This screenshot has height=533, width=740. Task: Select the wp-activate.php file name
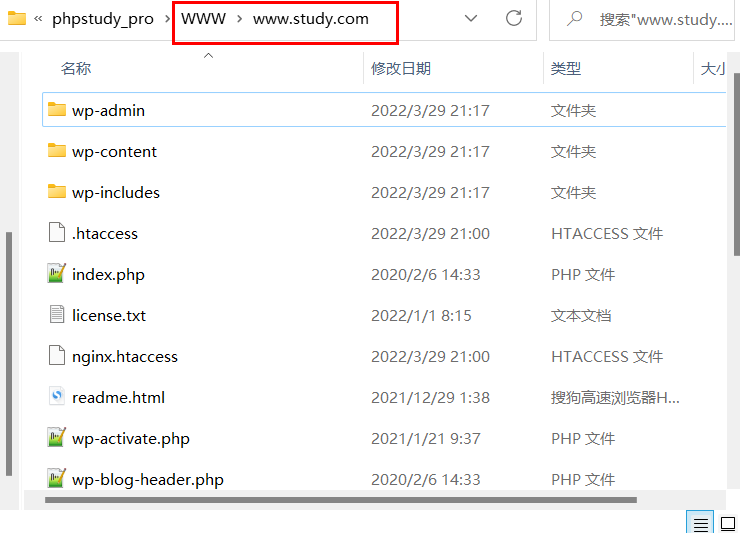click(131, 439)
